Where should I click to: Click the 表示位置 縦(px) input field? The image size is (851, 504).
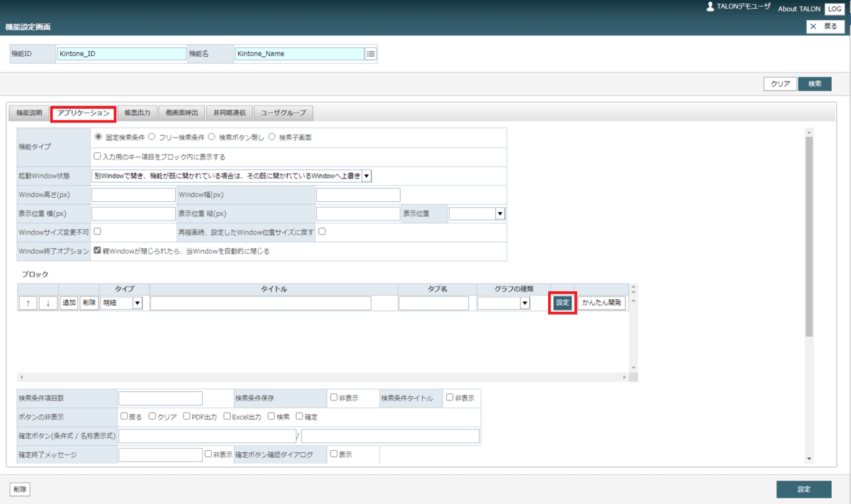point(358,213)
